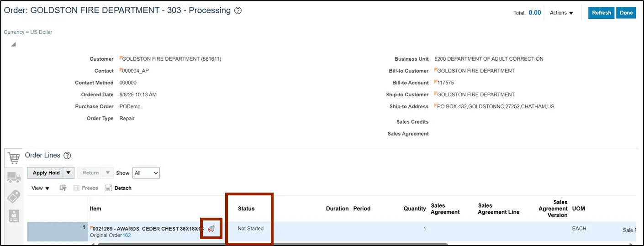Open Original Order 162 link
This screenshot has width=644, height=246.
(x=127, y=236)
